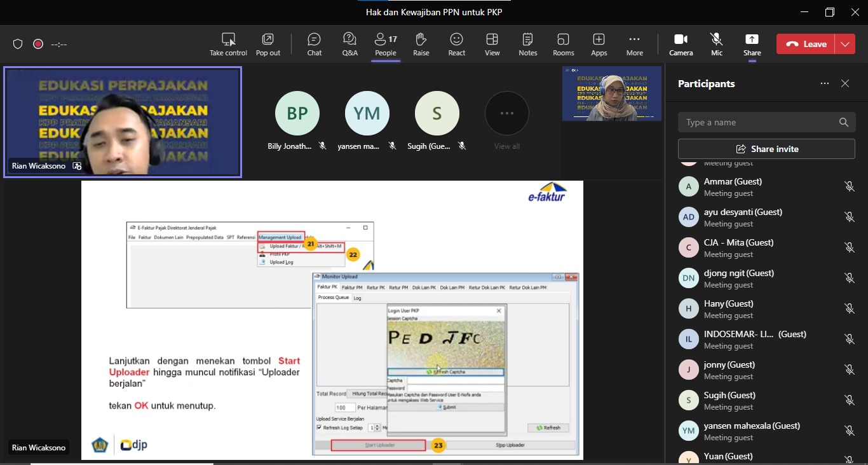The image size is (868, 465).
Task: Open the Chat panel
Action: tap(315, 45)
